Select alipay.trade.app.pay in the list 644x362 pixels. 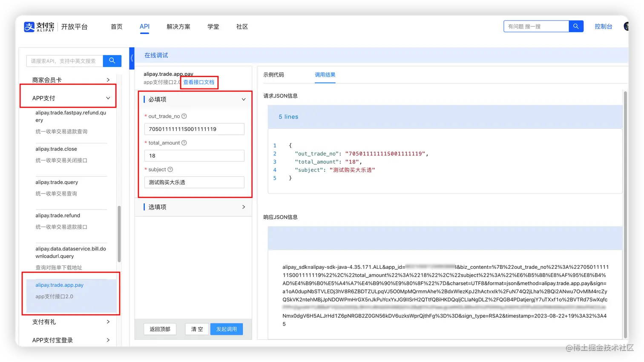point(60,285)
